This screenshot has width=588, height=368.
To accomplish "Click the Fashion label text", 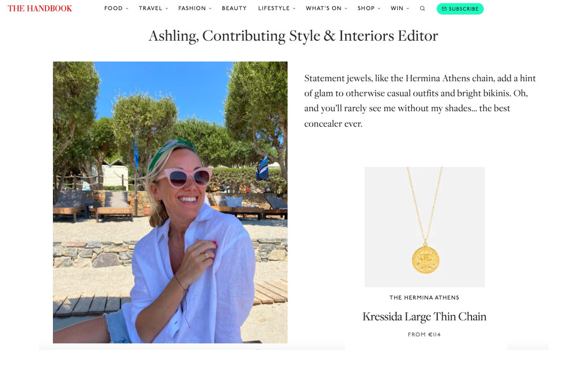I will tap(192, 9).
